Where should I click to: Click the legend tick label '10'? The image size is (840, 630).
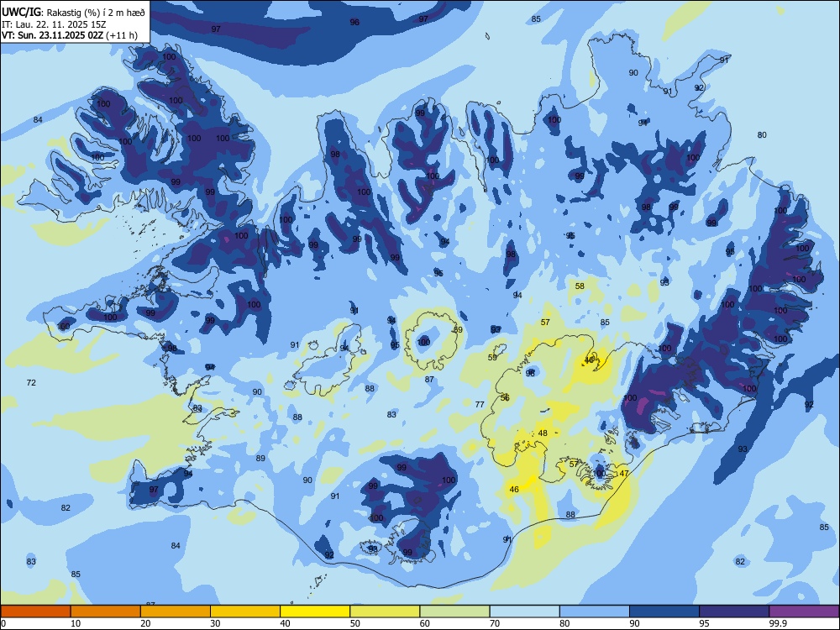click(76, 623)
